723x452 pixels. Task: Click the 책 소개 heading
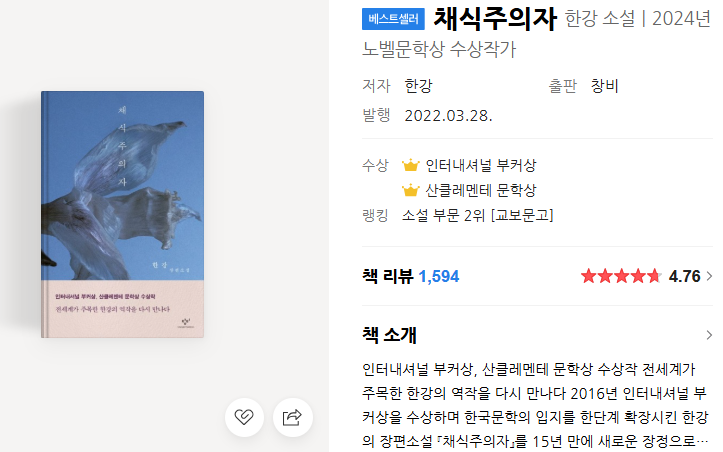[x=389, y=335]
